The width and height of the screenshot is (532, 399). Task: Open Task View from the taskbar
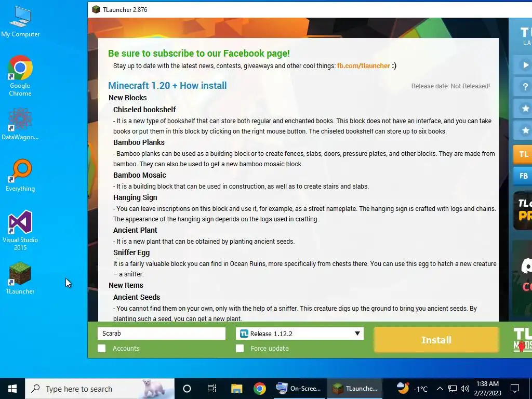pos(212,389)
